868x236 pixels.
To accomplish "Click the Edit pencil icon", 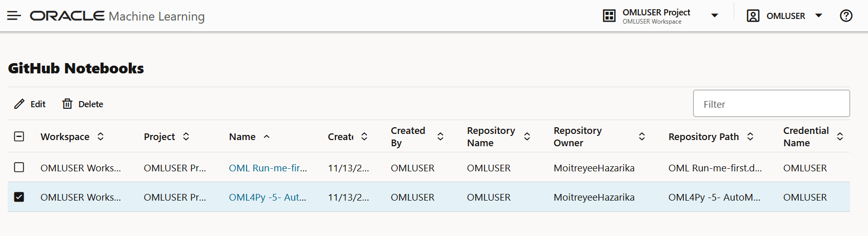I will pos(19,104).
